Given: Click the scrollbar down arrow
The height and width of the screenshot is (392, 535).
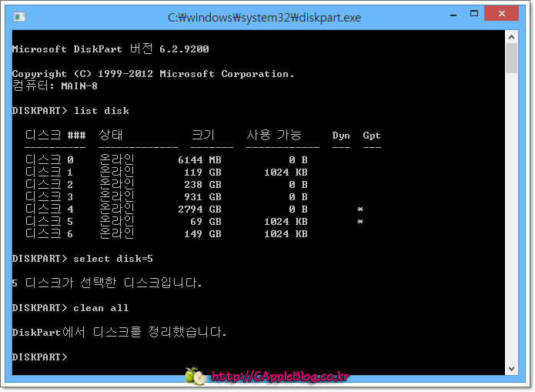Looking at the screenshot, I should point(511,369).
